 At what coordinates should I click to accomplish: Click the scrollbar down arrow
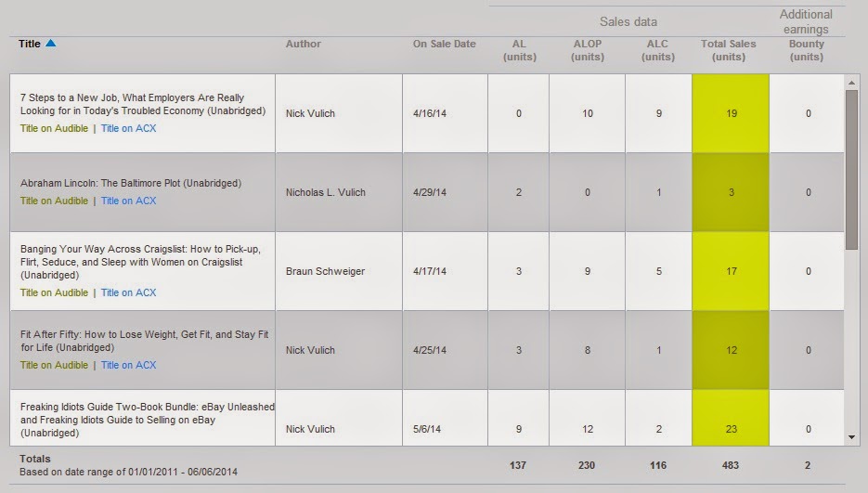point(851,436)
